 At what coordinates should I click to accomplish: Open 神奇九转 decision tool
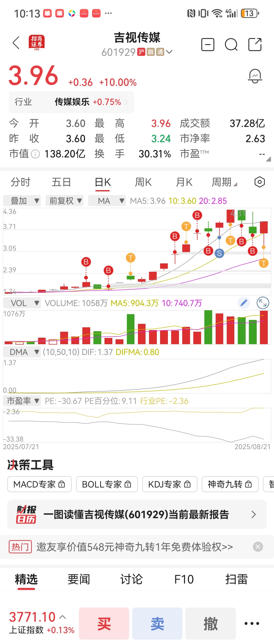pyautogui.click(x=230, y=484)
